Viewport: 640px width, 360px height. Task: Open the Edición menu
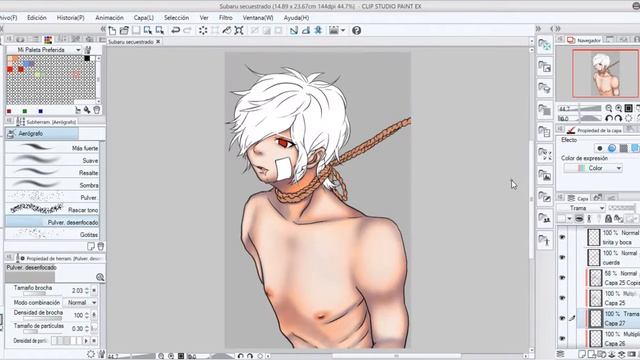tap(37, 18)
